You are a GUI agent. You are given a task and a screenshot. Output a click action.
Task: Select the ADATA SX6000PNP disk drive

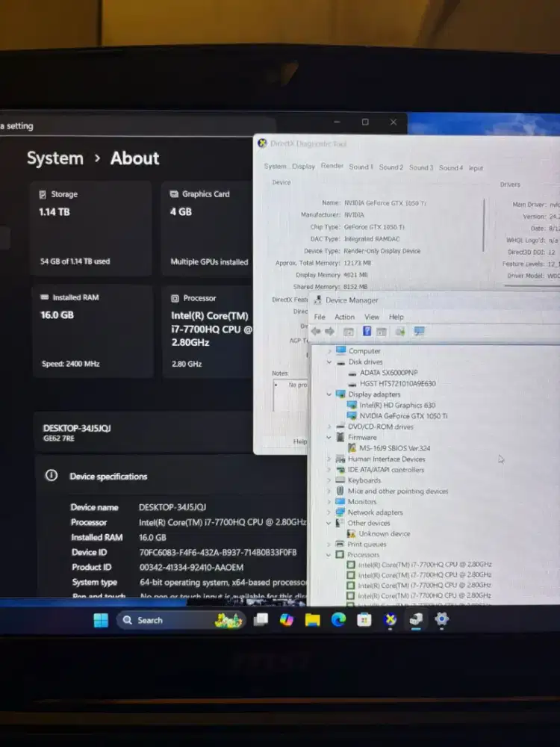(388, 373)
